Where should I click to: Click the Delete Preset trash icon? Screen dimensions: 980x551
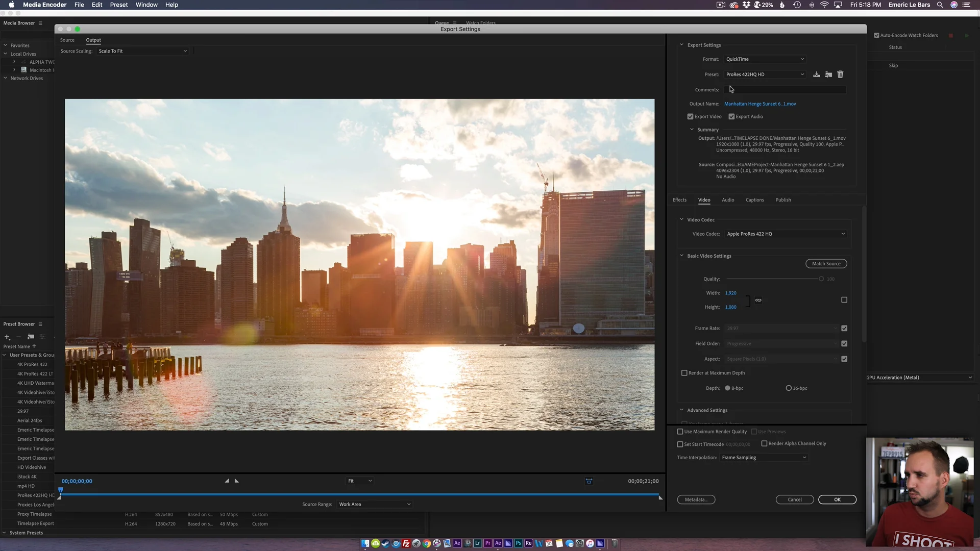tap(840, 74)
